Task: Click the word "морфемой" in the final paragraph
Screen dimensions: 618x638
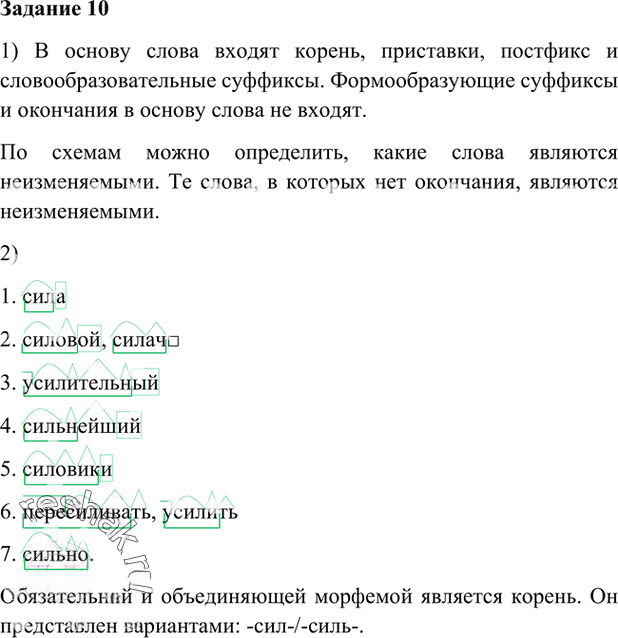Action: tap(364, 597)
